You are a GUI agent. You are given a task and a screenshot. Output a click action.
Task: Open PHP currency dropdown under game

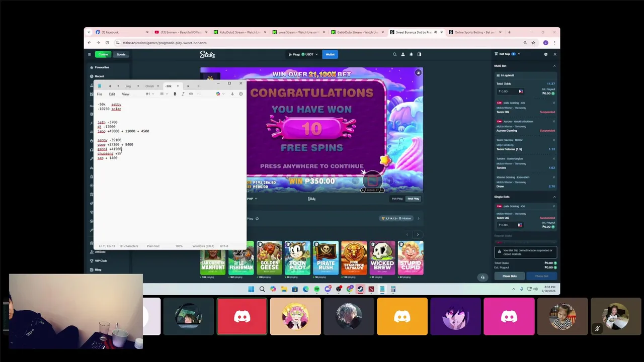point(252,199)
